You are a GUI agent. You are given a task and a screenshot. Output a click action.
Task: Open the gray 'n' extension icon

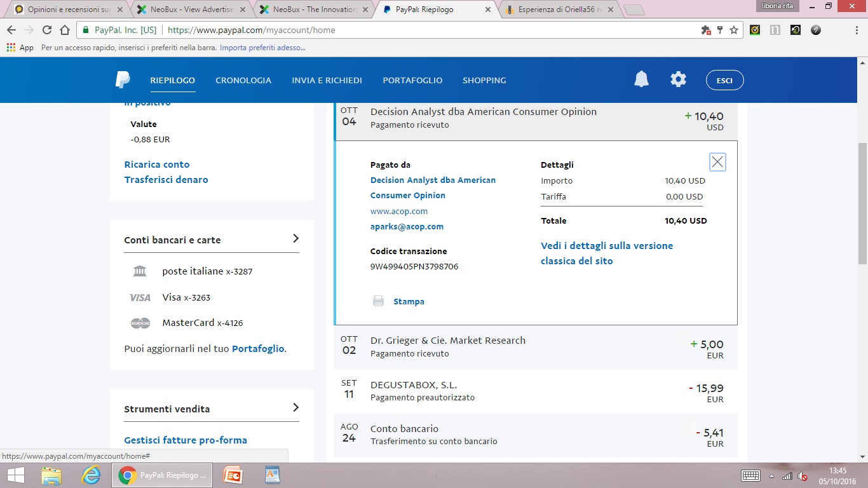click(775, 30)
